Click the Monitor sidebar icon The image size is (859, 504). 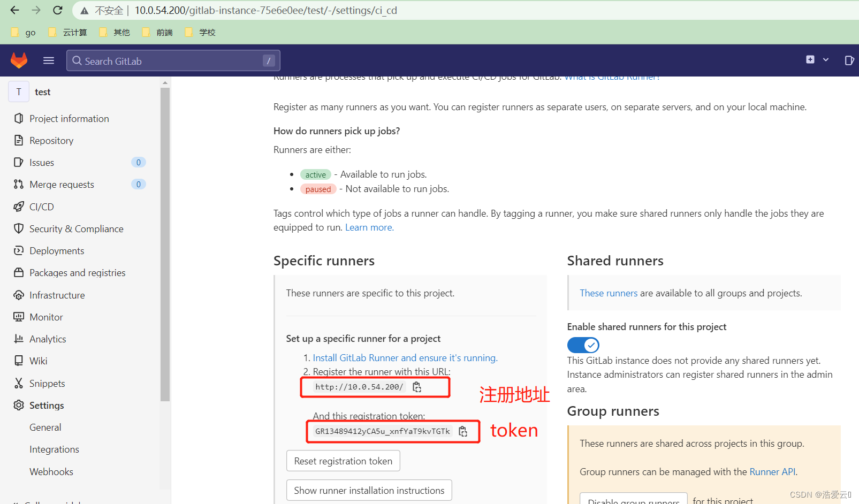(19, 317)
